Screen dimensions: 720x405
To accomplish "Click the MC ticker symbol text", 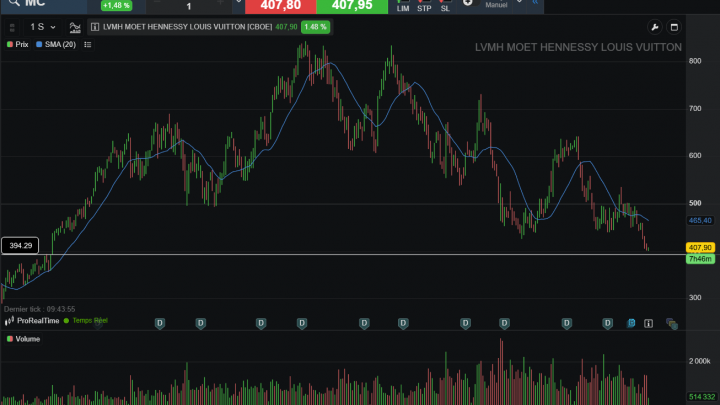I will pyautogui.click(x=35, y=4).
